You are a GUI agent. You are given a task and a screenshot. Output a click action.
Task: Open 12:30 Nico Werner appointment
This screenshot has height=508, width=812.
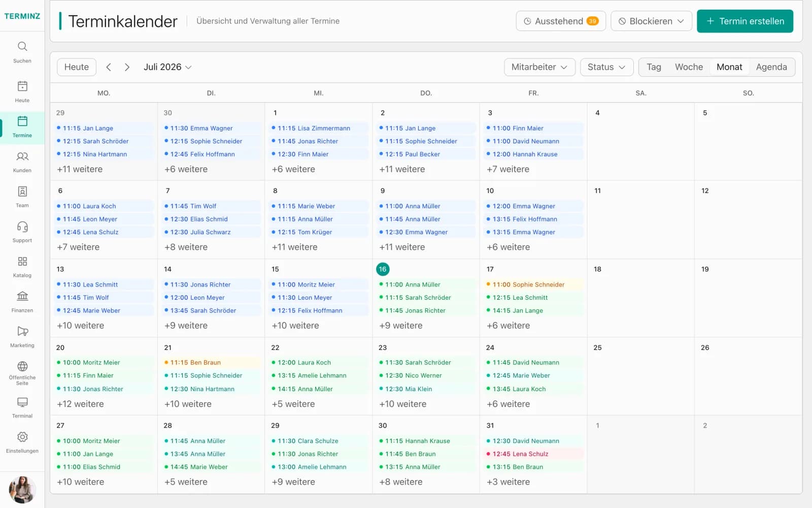(x=427, y=376)
